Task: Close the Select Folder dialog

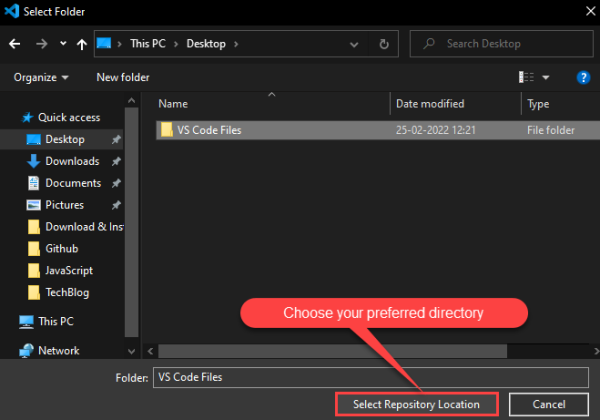Action: (590, 11)
